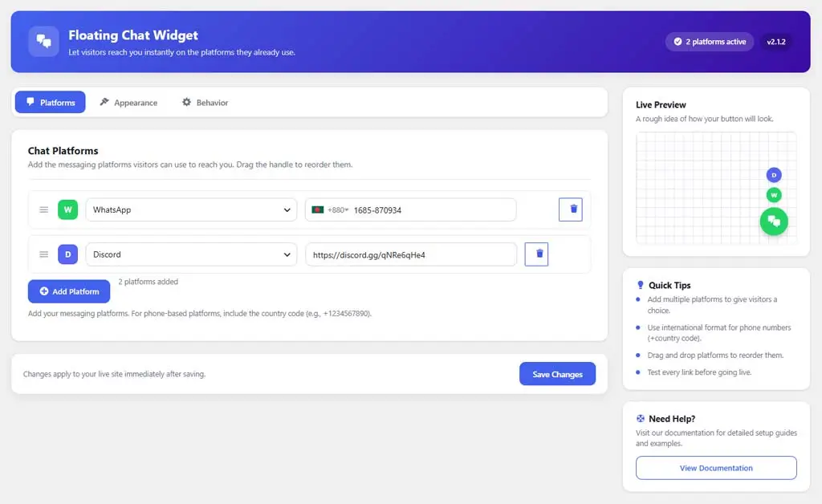
Task: Grab the WhatsApp row drag handle
Action: [x=44, y=209]
